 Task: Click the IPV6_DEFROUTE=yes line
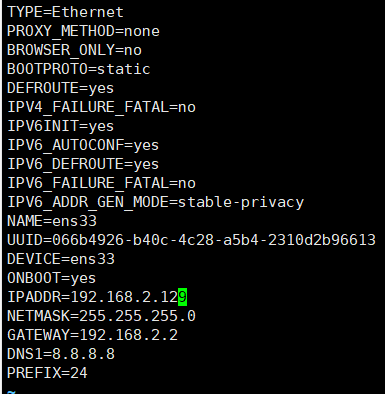(x=83, y=165)
